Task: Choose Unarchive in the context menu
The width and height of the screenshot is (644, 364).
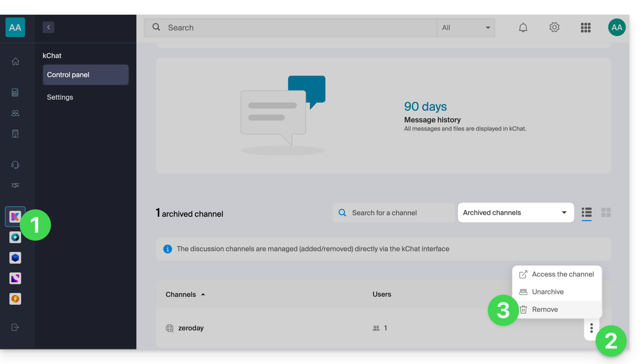Action: click(547, 292)
